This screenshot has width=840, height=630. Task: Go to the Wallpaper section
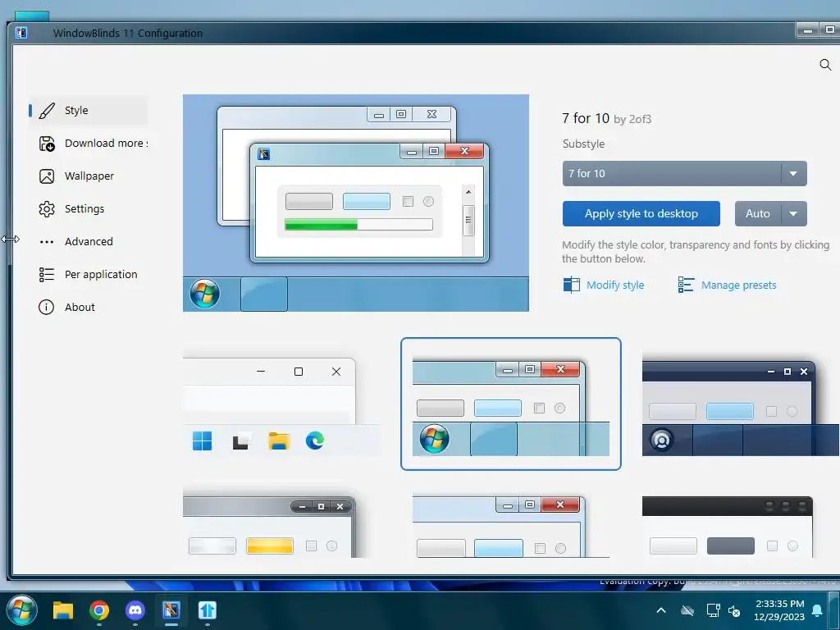89,176
